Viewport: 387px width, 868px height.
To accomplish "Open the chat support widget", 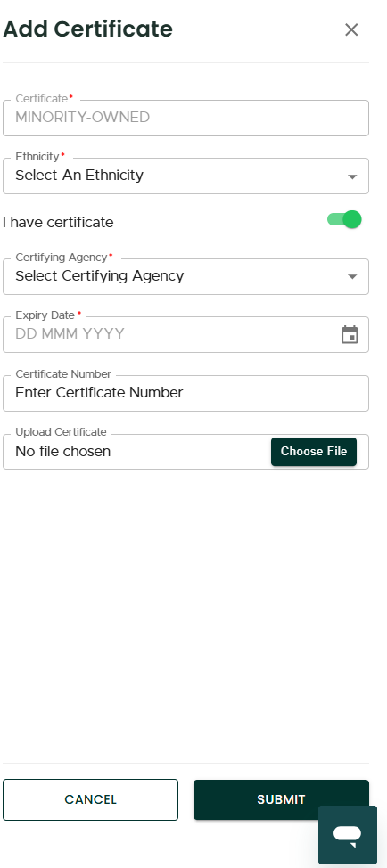I will [x=348, y=835].
